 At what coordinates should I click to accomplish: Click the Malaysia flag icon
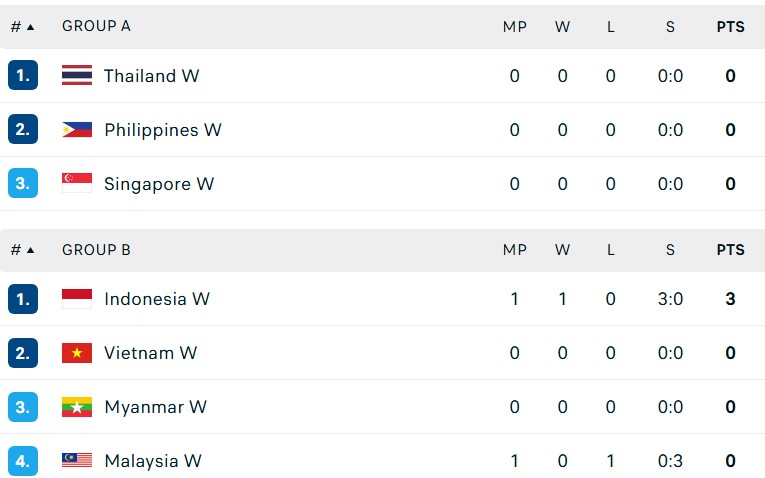(77, 461)
